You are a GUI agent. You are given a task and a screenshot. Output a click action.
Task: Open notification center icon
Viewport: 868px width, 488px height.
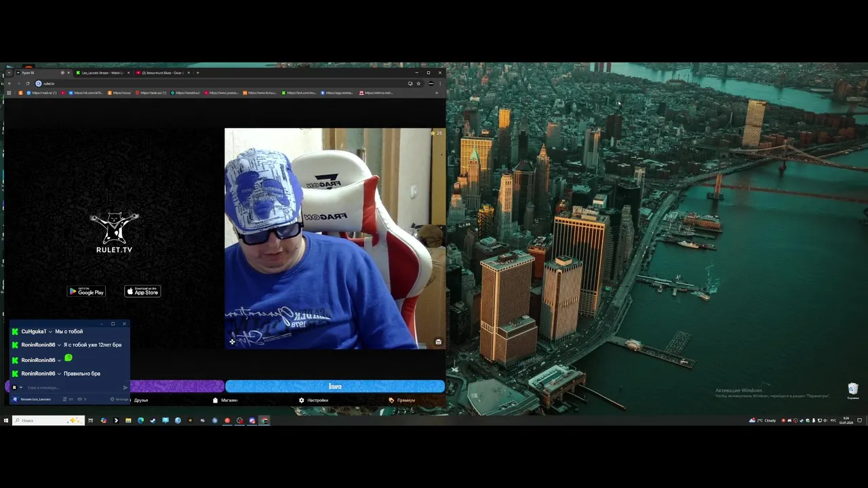coord(859,420)
